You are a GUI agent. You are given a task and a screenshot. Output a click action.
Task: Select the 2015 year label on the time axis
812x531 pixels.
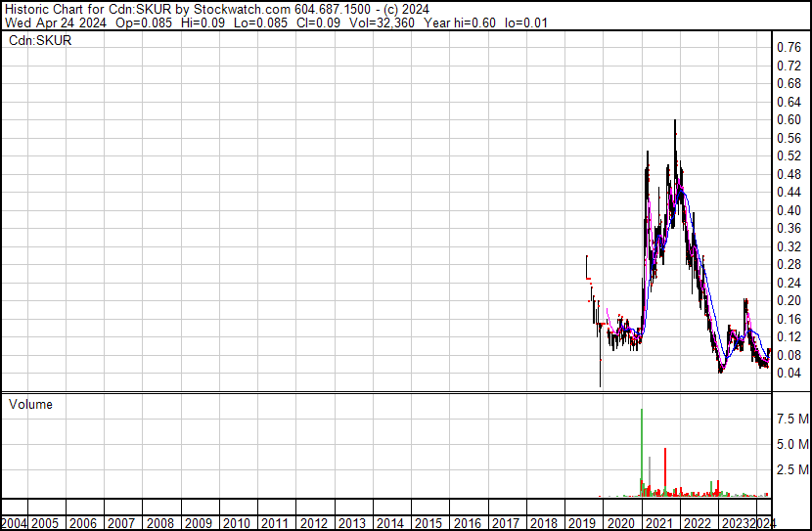tap(429, 523)
